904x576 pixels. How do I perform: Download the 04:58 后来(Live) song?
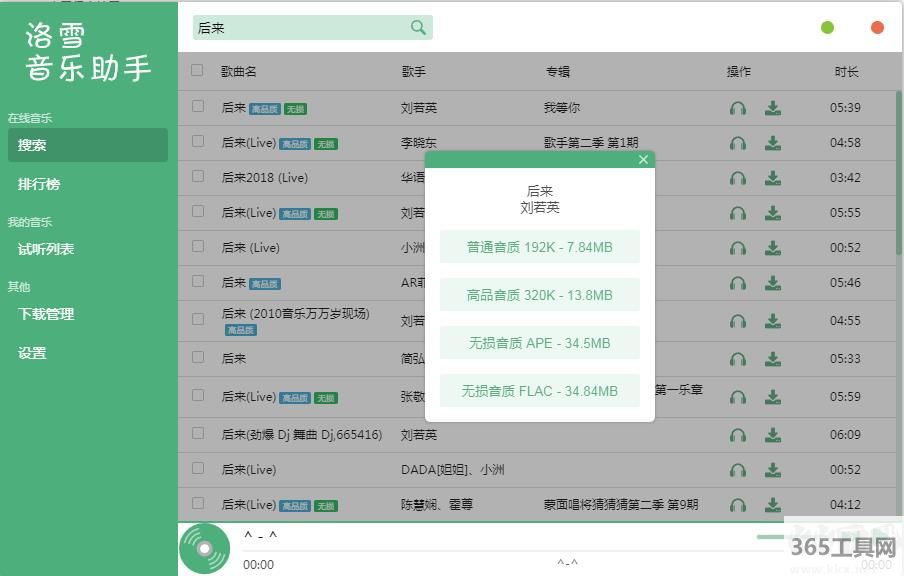[773, 143]
